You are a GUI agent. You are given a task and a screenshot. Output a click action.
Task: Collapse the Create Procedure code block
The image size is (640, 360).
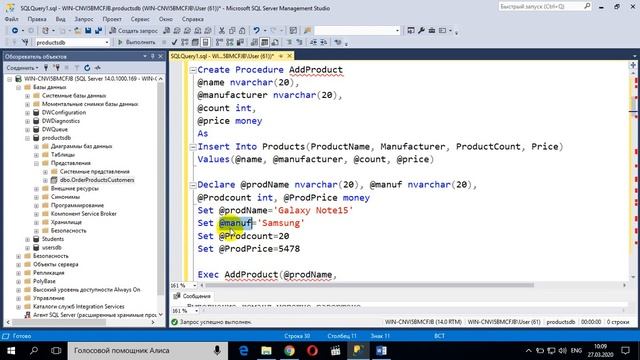coord(193,70)
